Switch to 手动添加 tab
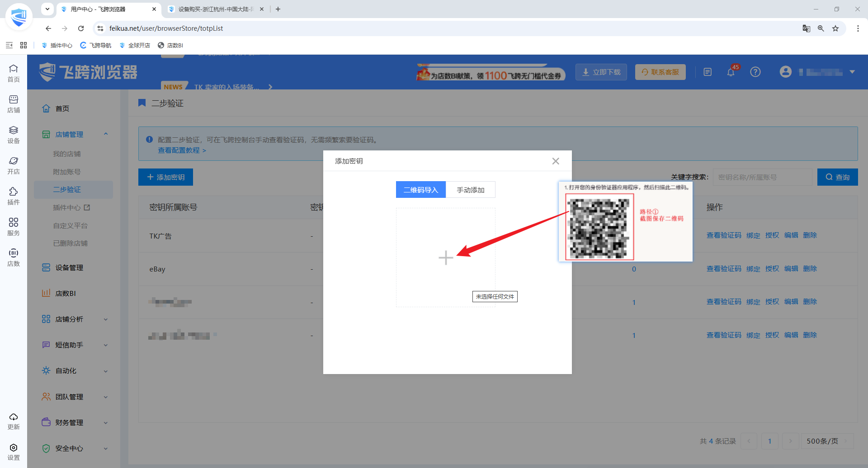The width and height of the screenshot is (868, 468). coord(471,190)
